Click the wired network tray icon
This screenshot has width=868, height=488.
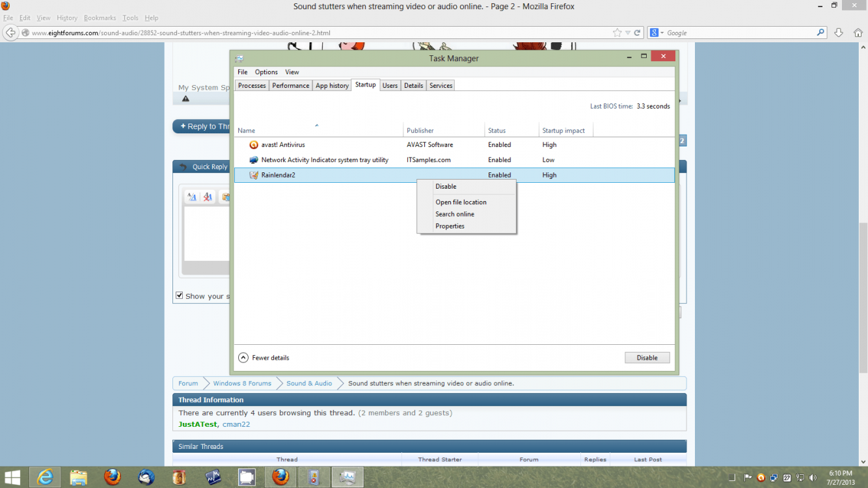800,478
